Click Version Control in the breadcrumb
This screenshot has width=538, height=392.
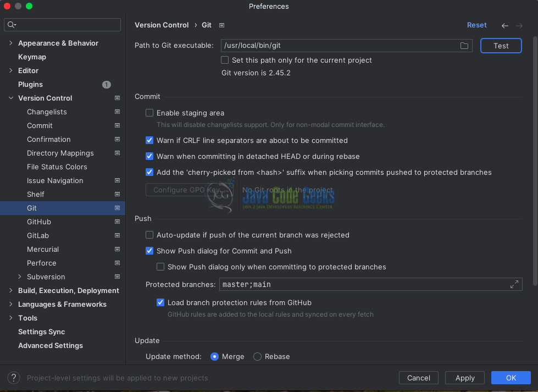point(162,25)
